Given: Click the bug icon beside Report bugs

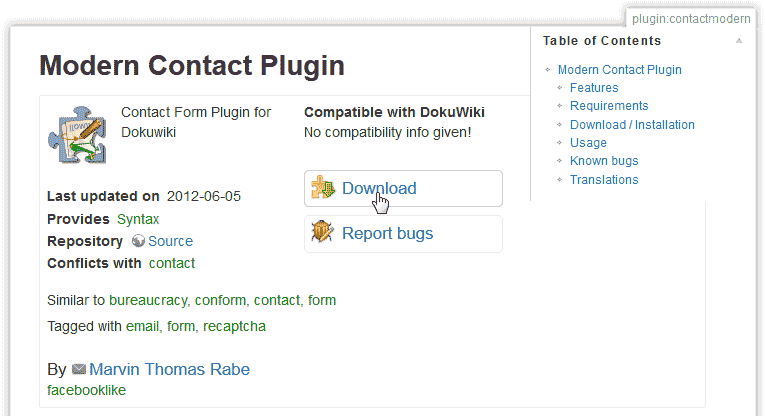Looking at the screenshot, I should [323, 233].
